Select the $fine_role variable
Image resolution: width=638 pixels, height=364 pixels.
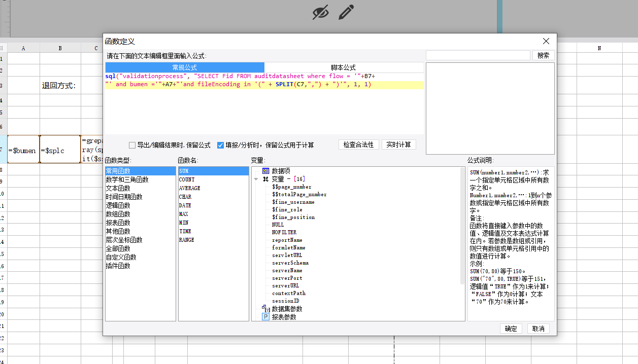click(x=287, y=210)
